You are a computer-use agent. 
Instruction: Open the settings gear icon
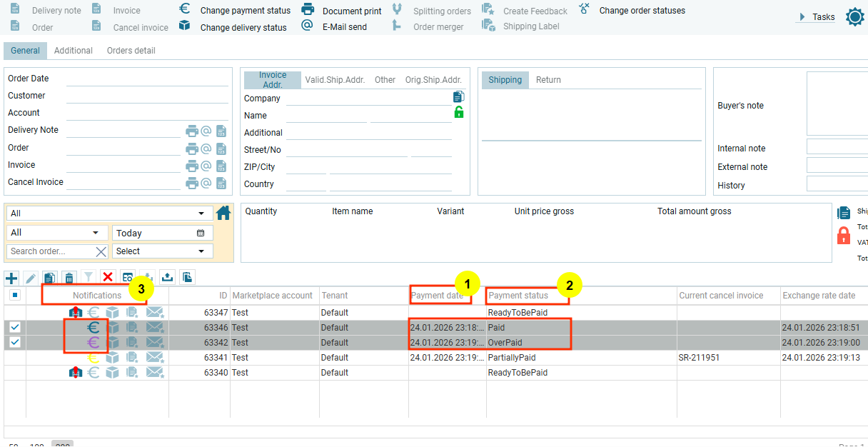pyautogui.click(x=854, y=17)
